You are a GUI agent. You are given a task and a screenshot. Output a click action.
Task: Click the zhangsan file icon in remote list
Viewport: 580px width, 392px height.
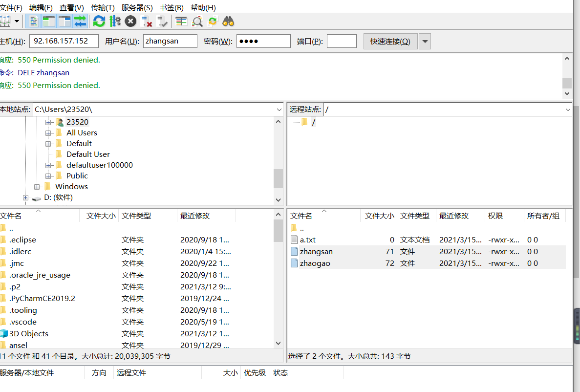tap(294, 252)
